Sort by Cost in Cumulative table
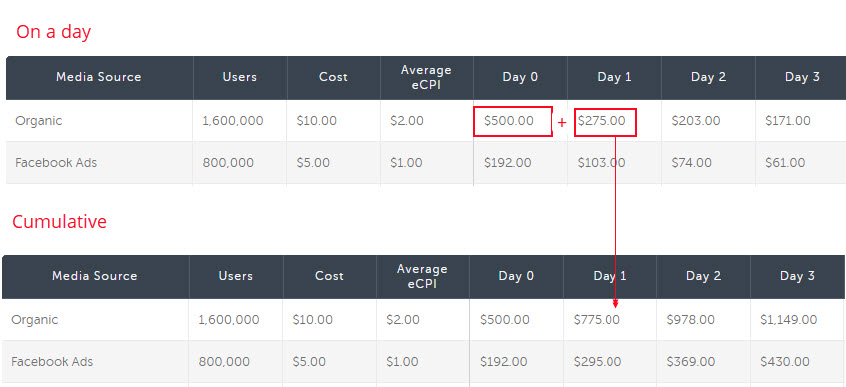The image size is (846, 387). (x=329, y=276)
